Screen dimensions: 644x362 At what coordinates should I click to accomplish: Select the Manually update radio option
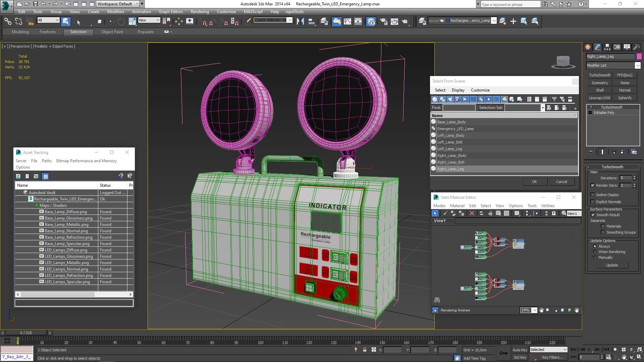[595, 257]
